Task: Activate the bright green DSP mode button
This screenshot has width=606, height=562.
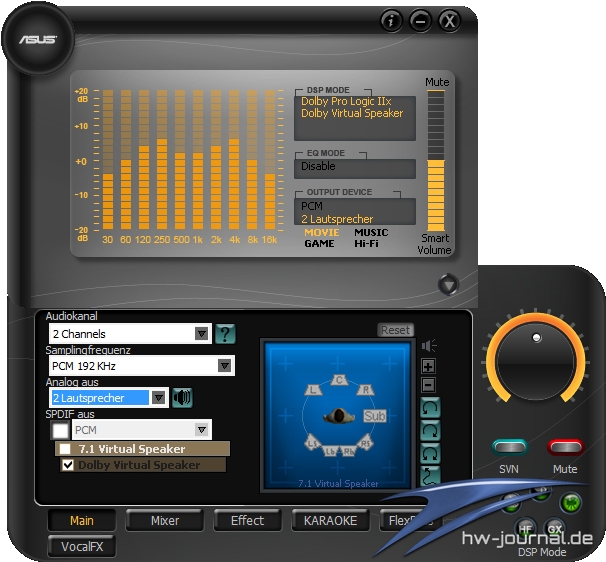Action: point(570,502)
